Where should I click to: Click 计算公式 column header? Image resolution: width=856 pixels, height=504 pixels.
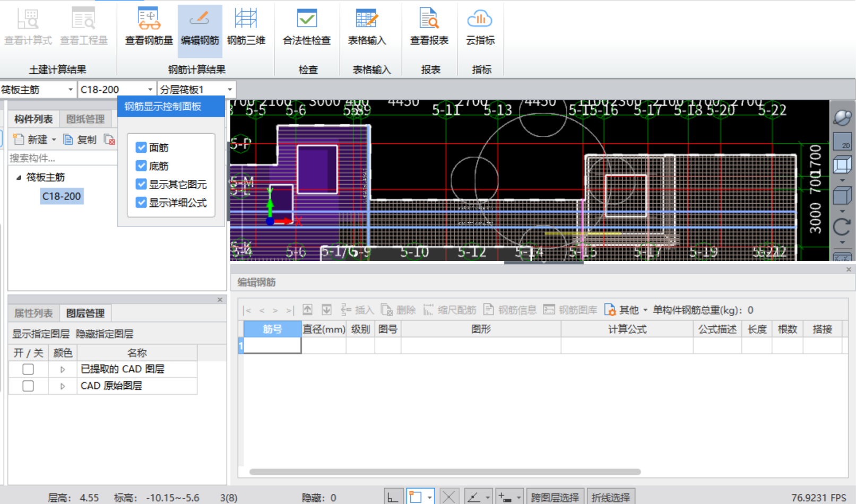point(627,329)
